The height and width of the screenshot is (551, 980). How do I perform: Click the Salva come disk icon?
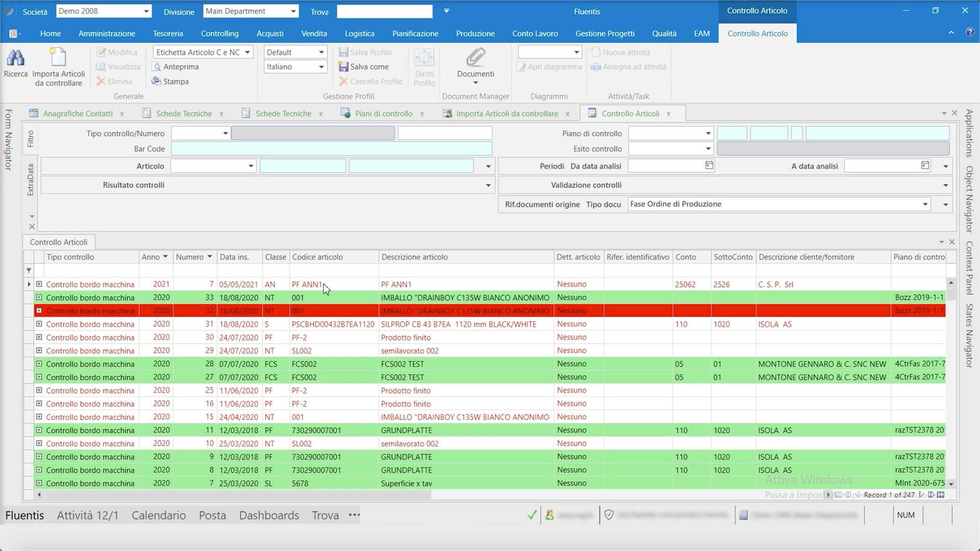(344, 67)
